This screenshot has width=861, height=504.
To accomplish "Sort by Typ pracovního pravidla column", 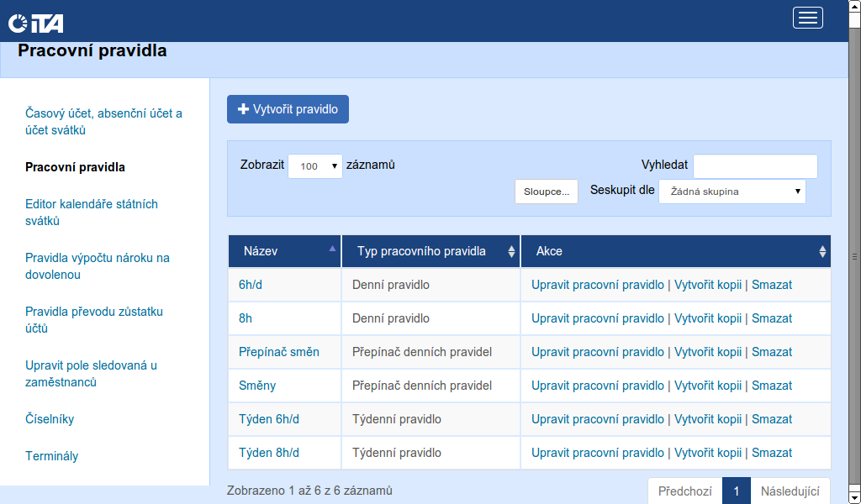I will tap(511, 251).
